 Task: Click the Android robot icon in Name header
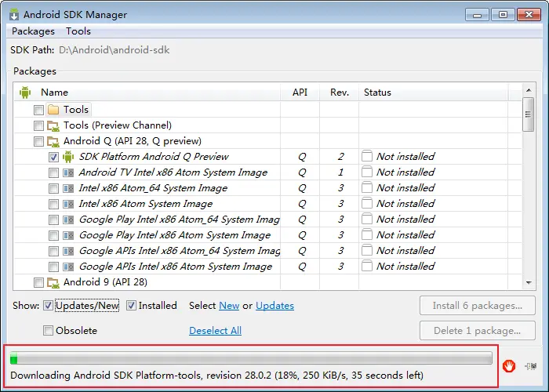pyautogui.click(x=25, y=93)
